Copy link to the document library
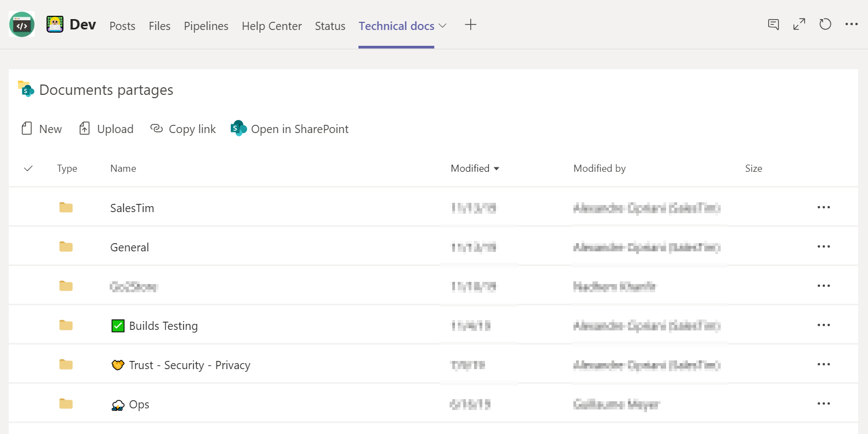 pyautogui.click(x=183, y=129)
